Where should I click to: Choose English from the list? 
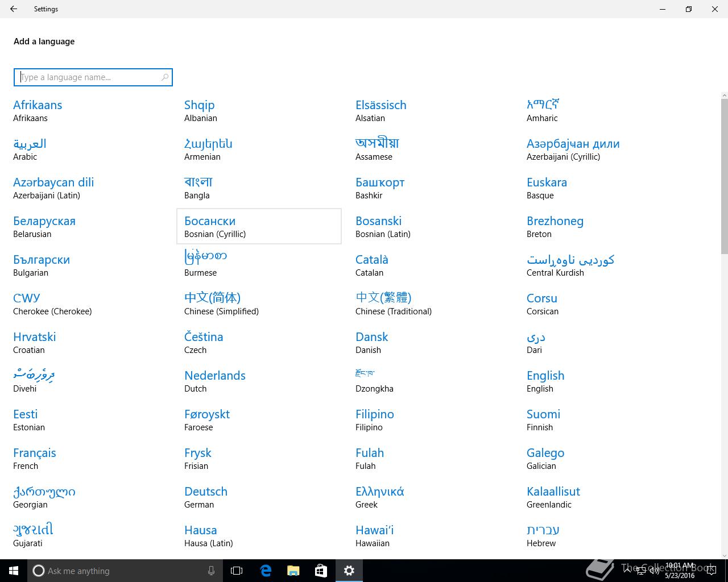[601, 381]
